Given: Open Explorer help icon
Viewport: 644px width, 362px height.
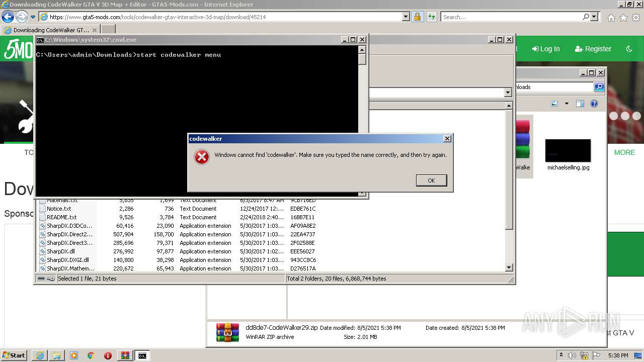Looking at the screenshot, I should [594, 104].
